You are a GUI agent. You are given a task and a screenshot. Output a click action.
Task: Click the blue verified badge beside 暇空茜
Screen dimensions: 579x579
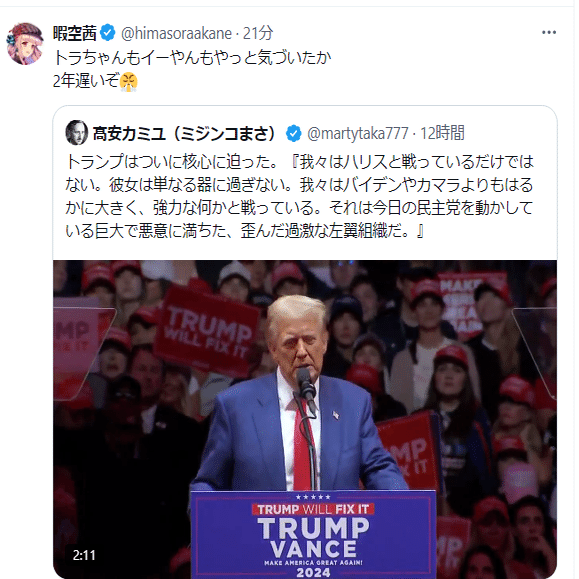pos(108,33)
